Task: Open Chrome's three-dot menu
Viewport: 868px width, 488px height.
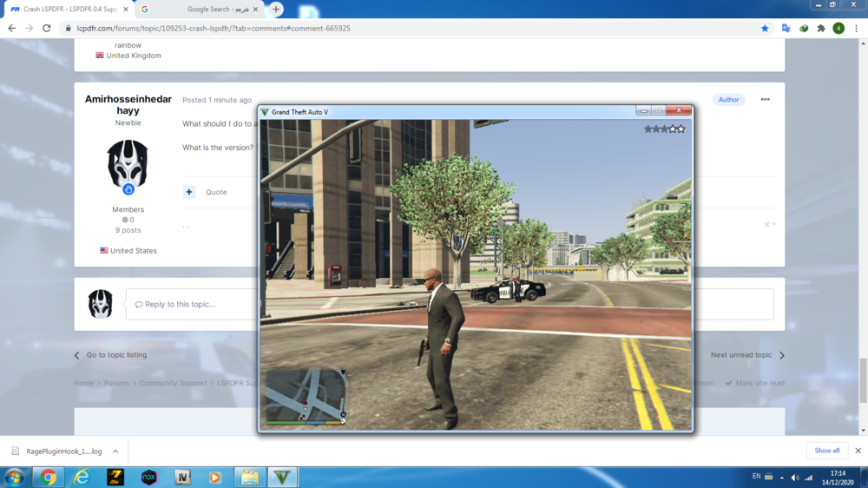Action: [x=857, y=29]
